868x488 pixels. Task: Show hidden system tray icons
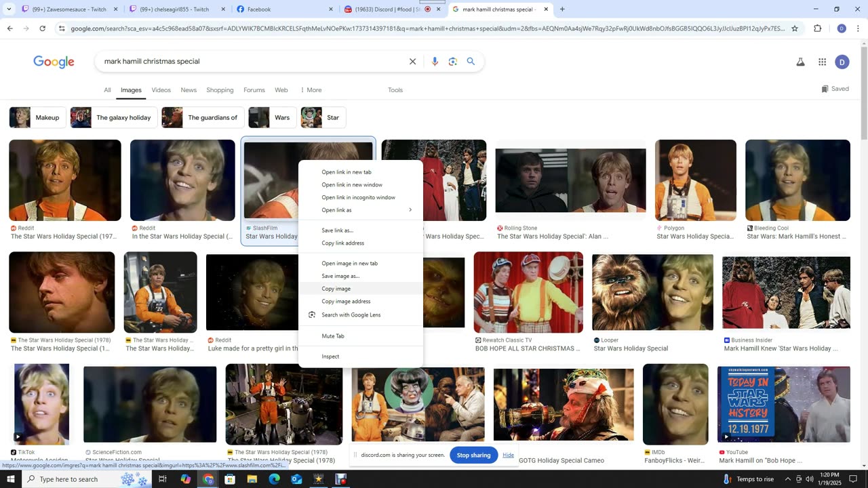coord(787,479)
